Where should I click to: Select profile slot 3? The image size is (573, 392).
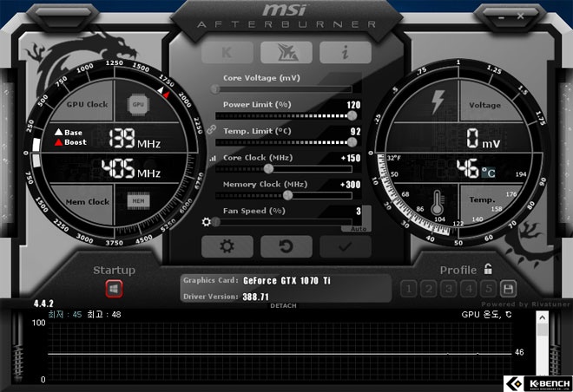pyautogui.click(x=448, y=289)
